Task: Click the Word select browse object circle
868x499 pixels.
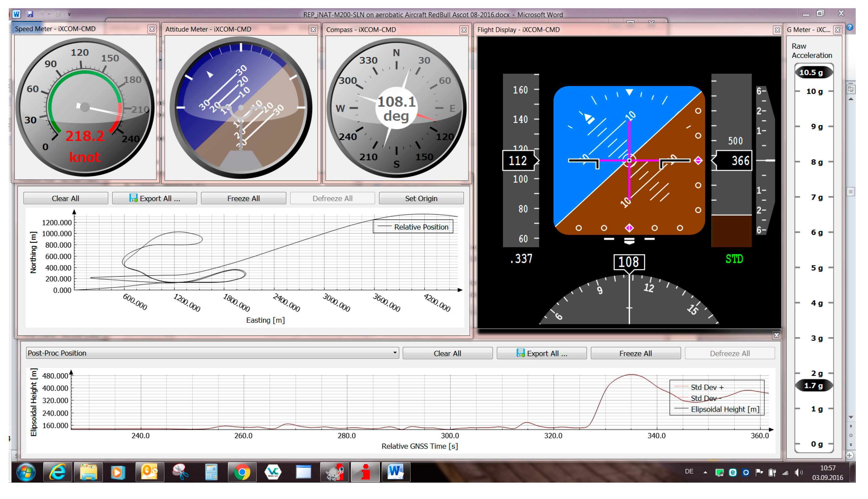Action: pos(851,436)
